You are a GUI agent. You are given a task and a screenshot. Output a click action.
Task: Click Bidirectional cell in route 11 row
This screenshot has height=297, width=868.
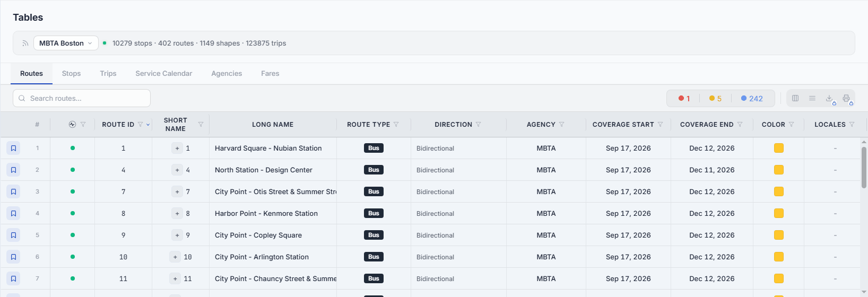pos(458,278)
